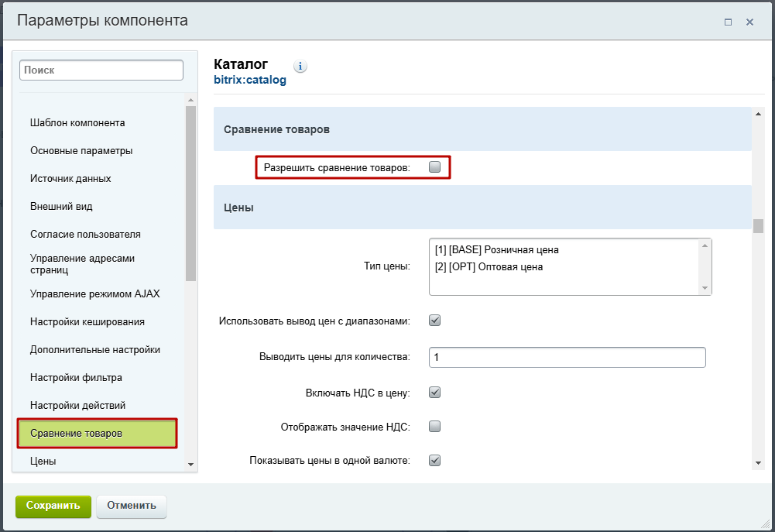Click price type list scroll-up arrow
The width and height of the screenshot is (775, 532).
[x=705, y=245]
